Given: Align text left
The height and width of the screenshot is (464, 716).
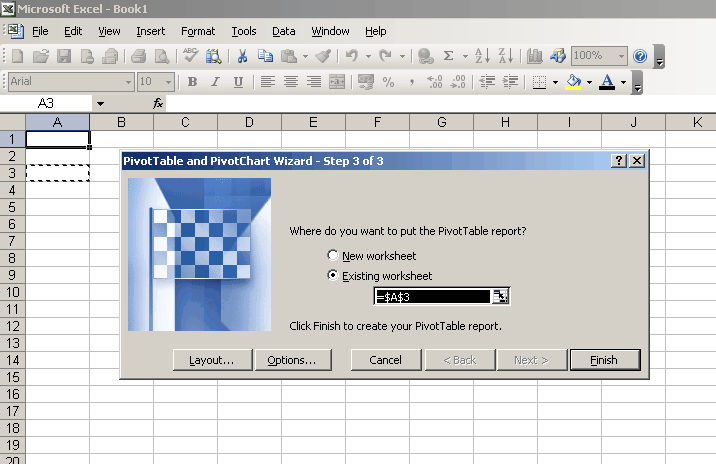Looking at the screenshot, I should coord(268,82).
